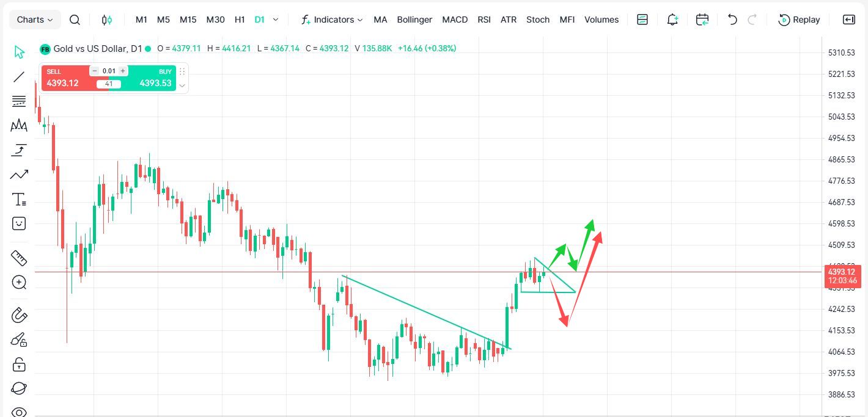Switch to M15 timeframe
Viewport: 868px width, 417px height.
coord(188,20)
